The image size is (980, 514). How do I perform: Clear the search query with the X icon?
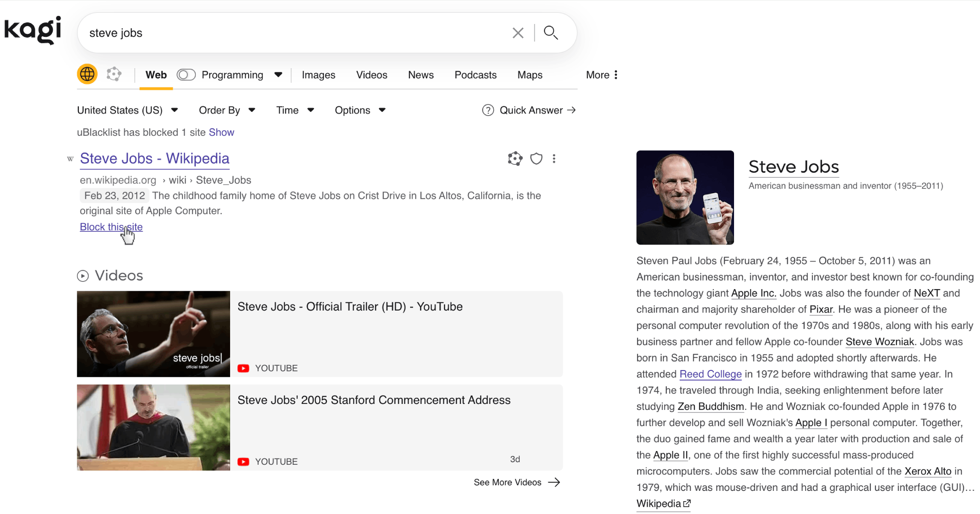pyautogui.click(x=518, y=33)
